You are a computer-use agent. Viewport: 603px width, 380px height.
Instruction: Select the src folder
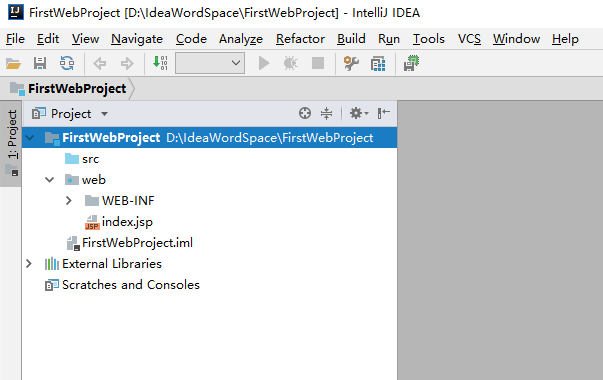[x=90, y=159]
